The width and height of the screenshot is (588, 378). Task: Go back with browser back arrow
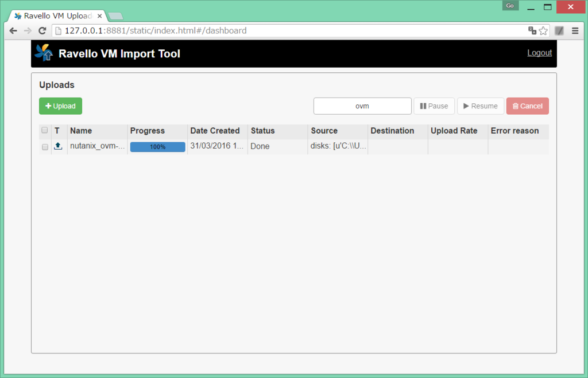13,31
